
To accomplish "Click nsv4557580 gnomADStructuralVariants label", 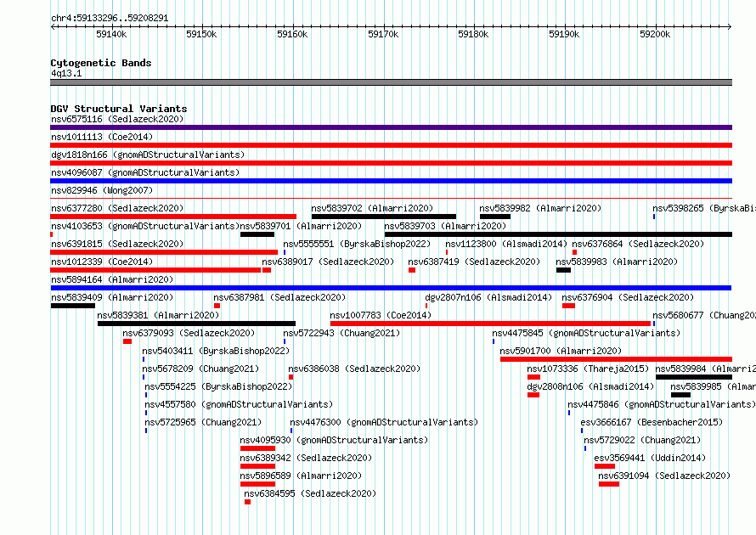I will pyautogui.click(x=239, y=404).
